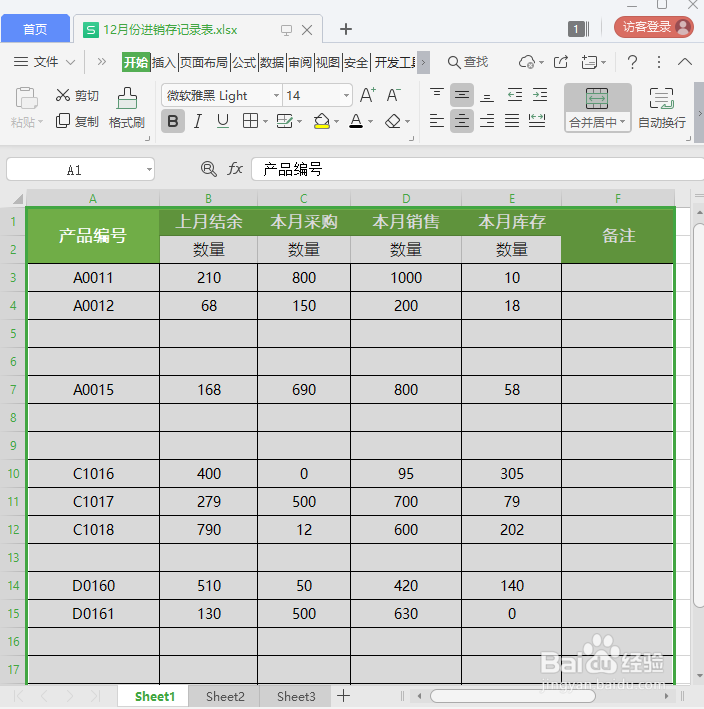Toggle vertical middle alignment
This screenshot has height=709, width=704.
point(462,95)
